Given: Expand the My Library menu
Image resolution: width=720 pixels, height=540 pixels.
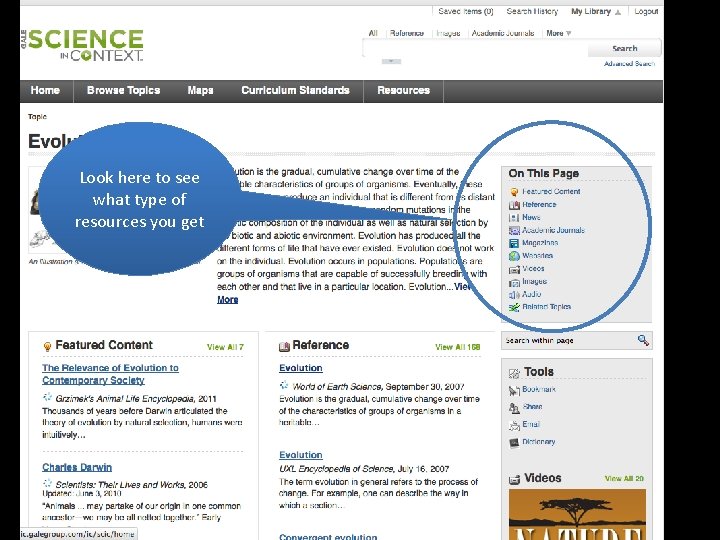Looking at the screenshot, I should pos(596,11).
